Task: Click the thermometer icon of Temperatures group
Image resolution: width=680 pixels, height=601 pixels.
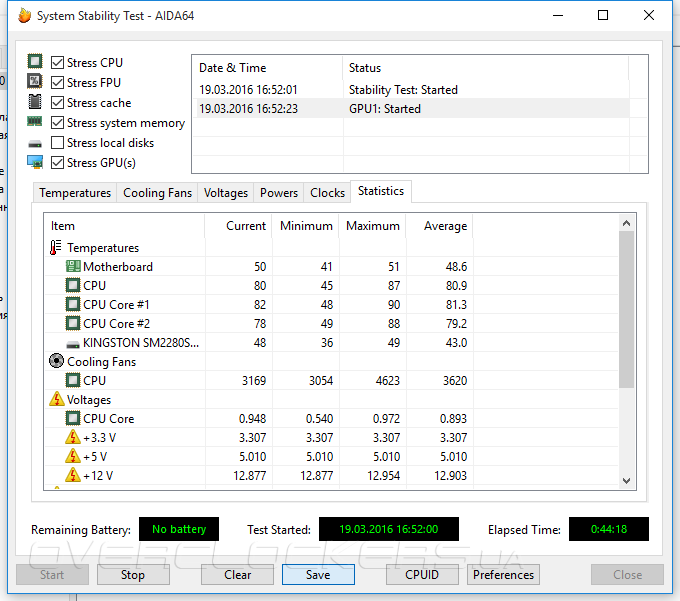Action: click(x=56, y=248)
